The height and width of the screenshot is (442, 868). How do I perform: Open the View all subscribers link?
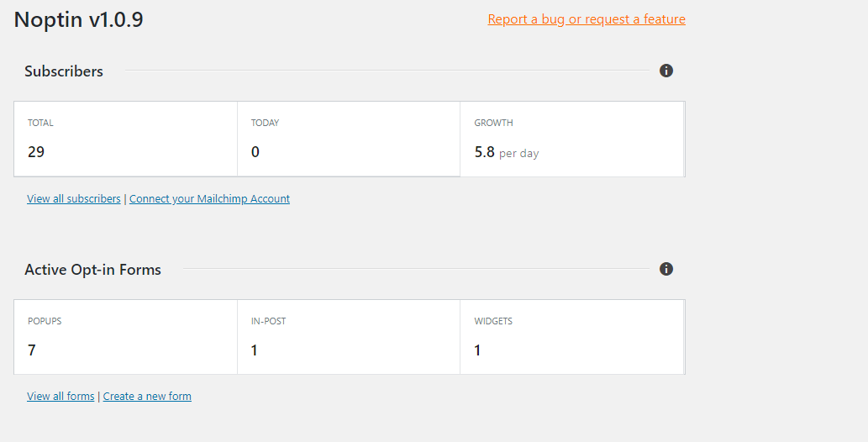point(74,199)
